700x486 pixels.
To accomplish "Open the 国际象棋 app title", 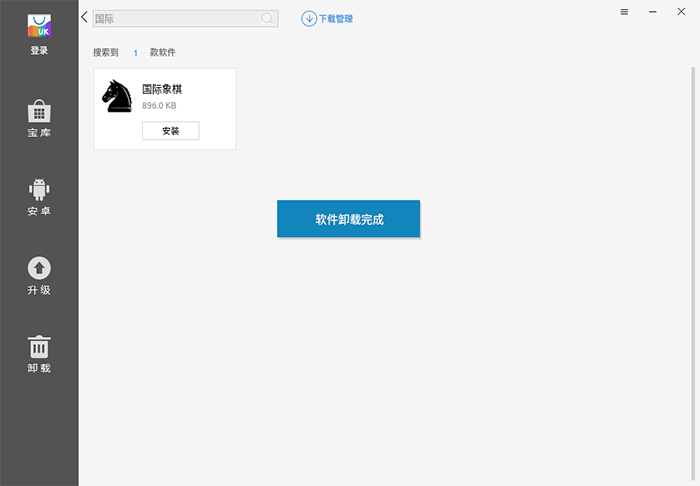I will 162,89.
